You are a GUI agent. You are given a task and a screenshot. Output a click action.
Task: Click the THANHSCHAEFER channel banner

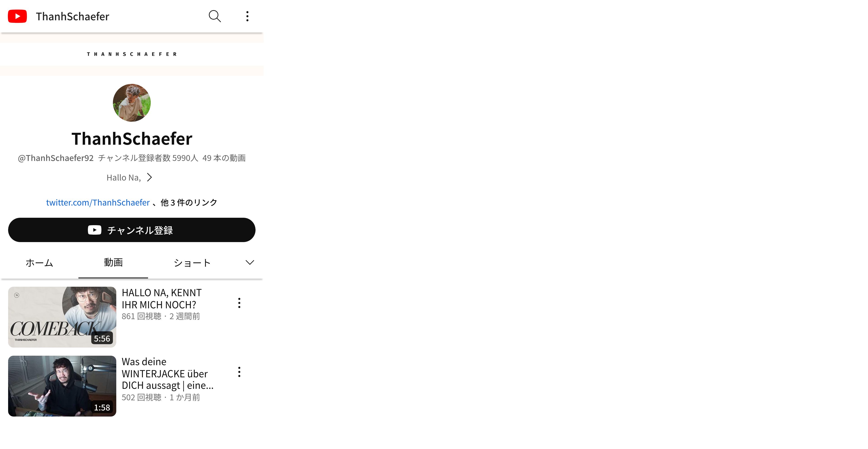(x=132, y=54)
